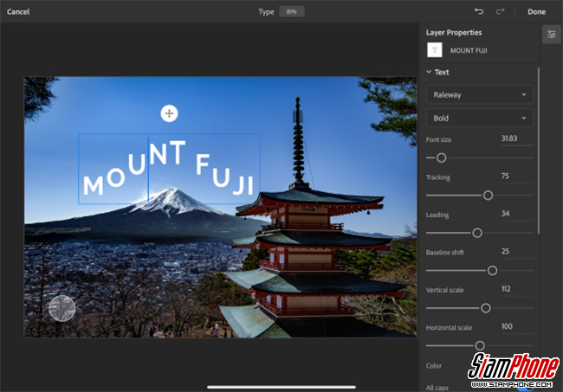Click the Tracking slider handle
Screen dimensions: 563x392
488,196
